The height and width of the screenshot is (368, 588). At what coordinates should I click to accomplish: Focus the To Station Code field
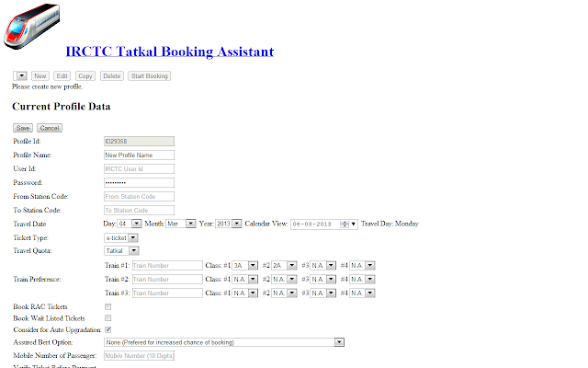point(139,211)
